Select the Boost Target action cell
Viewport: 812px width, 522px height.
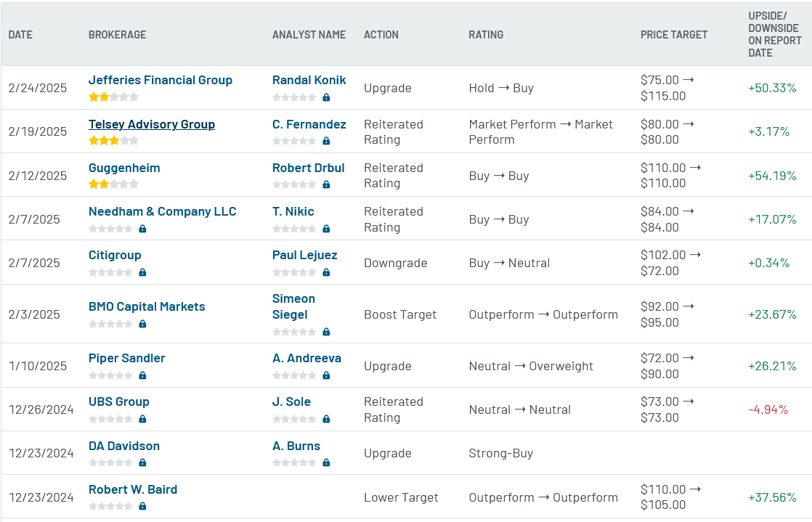pyautogui.click(x=400, y=314)
